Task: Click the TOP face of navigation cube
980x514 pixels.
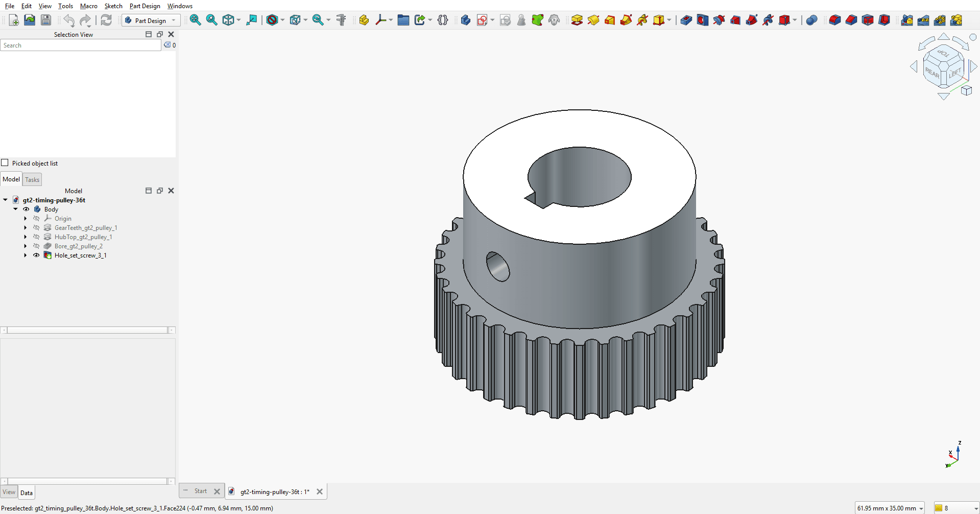Action: [943, 53]
